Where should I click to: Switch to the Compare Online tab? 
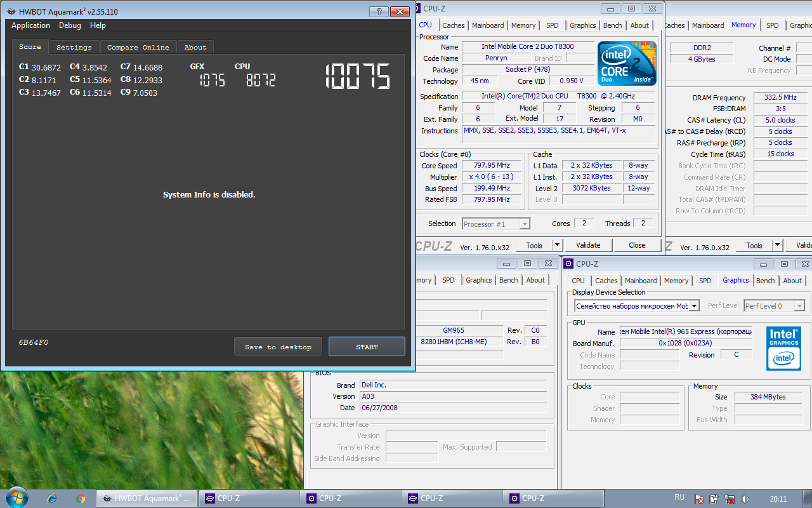click(x=138, y=48)
